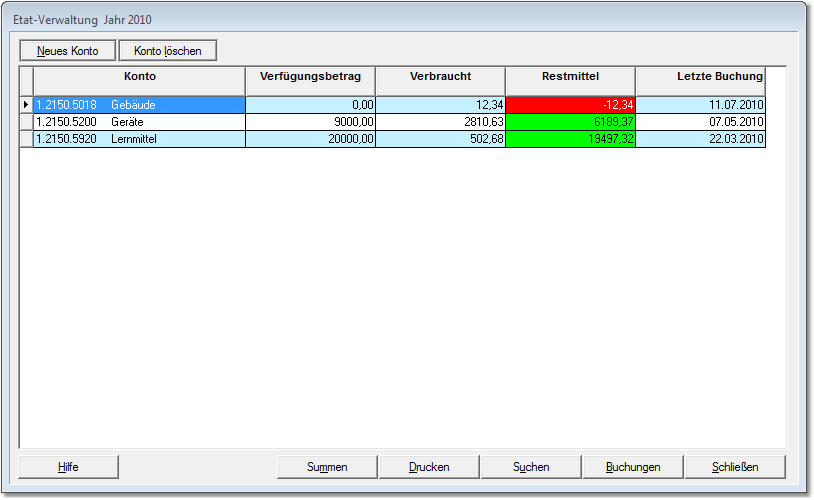The width and height of the screenshot is (814, 500).
Task: Click the Restmittel column header
Action: point(570,77)
